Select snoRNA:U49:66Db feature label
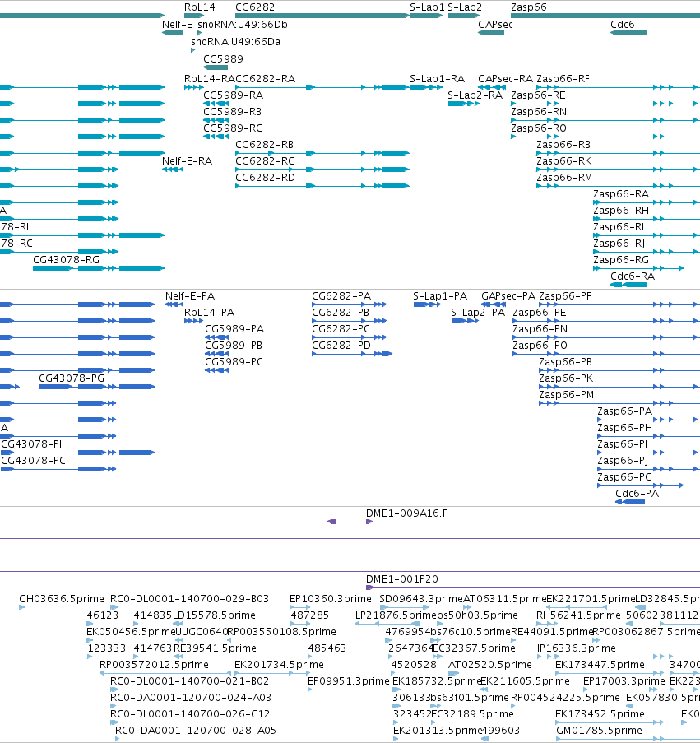 tap(243, 24)
